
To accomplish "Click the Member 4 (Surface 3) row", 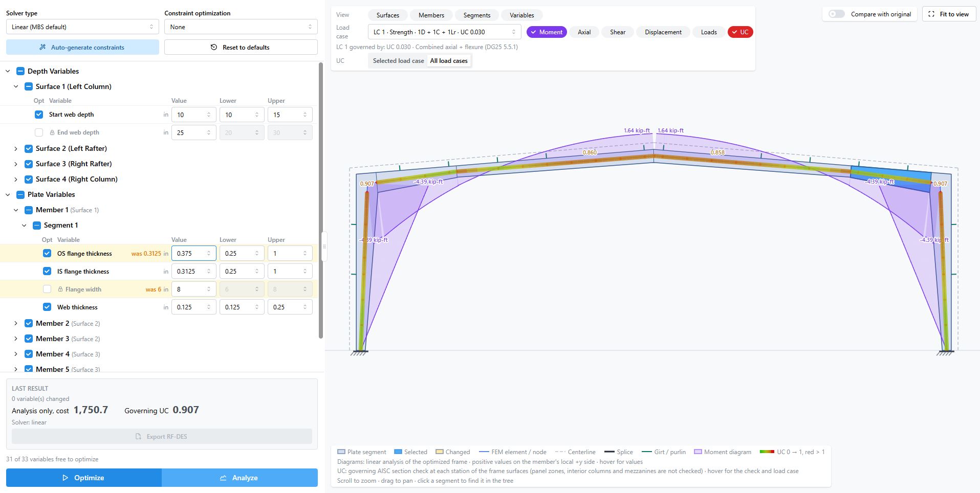I will (159, 354).
